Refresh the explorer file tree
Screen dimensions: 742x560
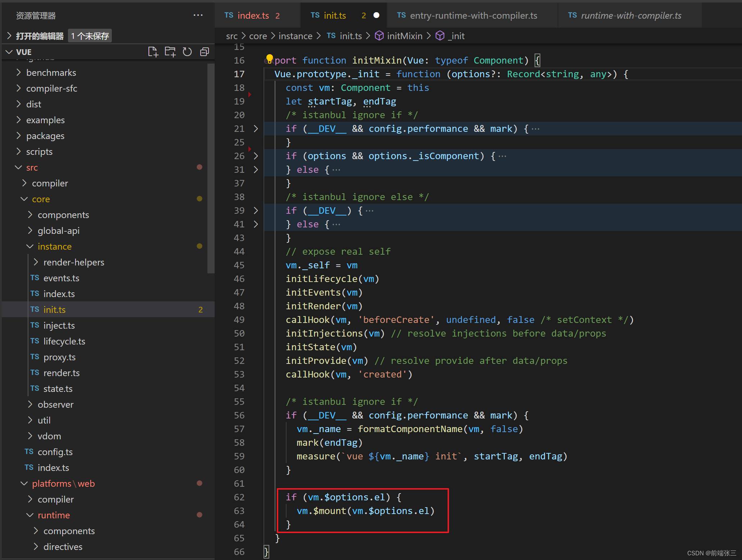click(187, 52)
